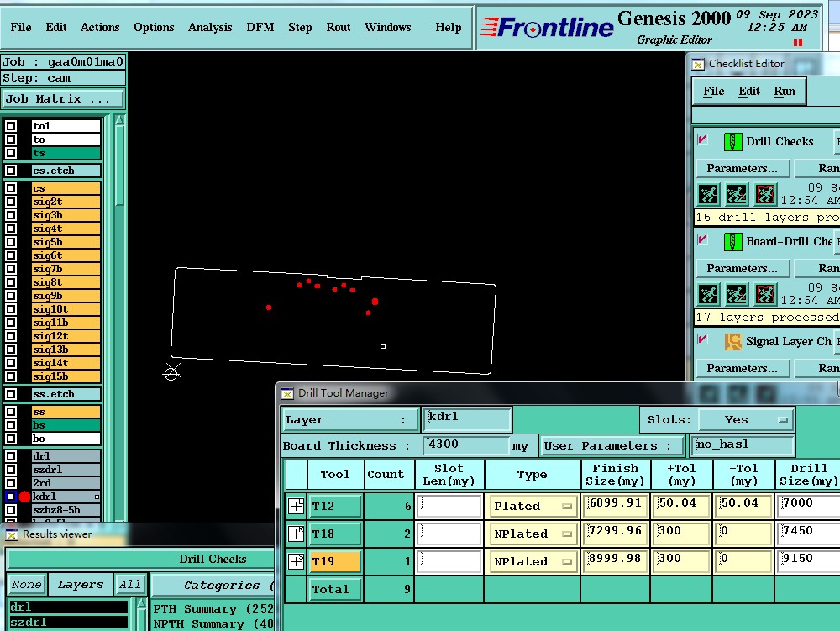The image size is (840, 631).
Task: Open the Analysis menu
Action: 209,27
